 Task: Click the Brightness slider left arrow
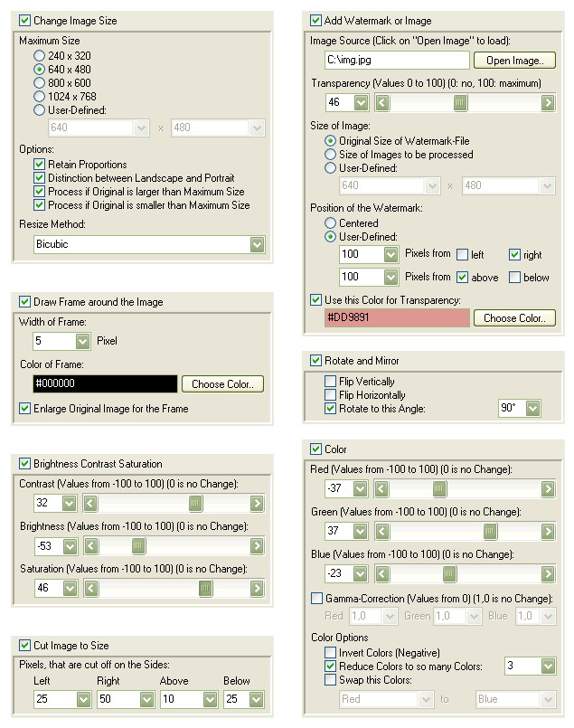91,546
